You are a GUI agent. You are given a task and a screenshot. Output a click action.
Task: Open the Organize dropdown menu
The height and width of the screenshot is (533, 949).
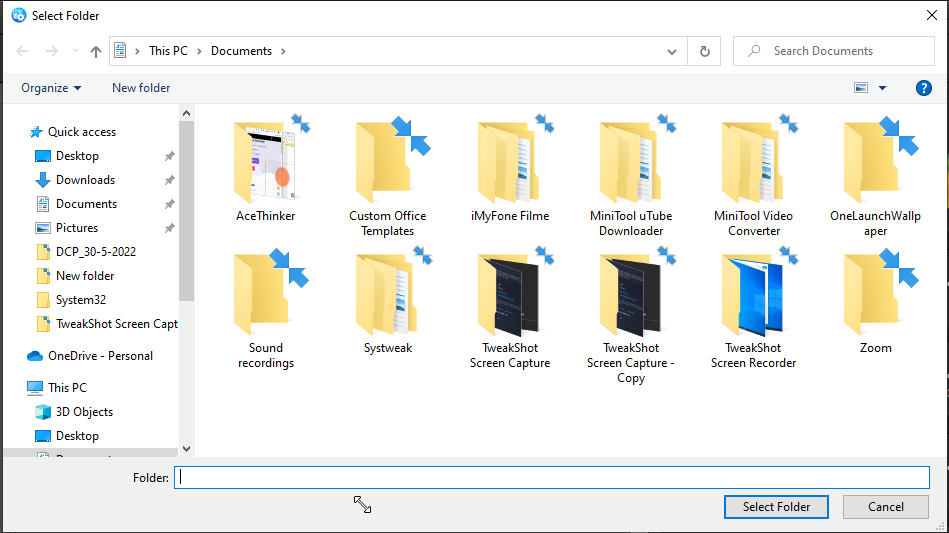point(51,88)
